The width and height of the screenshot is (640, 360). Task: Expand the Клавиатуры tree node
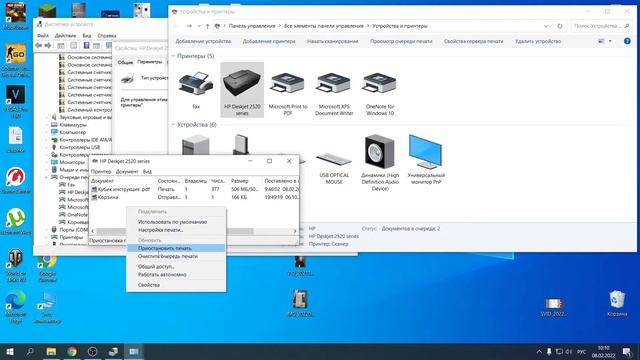point(47,125)
